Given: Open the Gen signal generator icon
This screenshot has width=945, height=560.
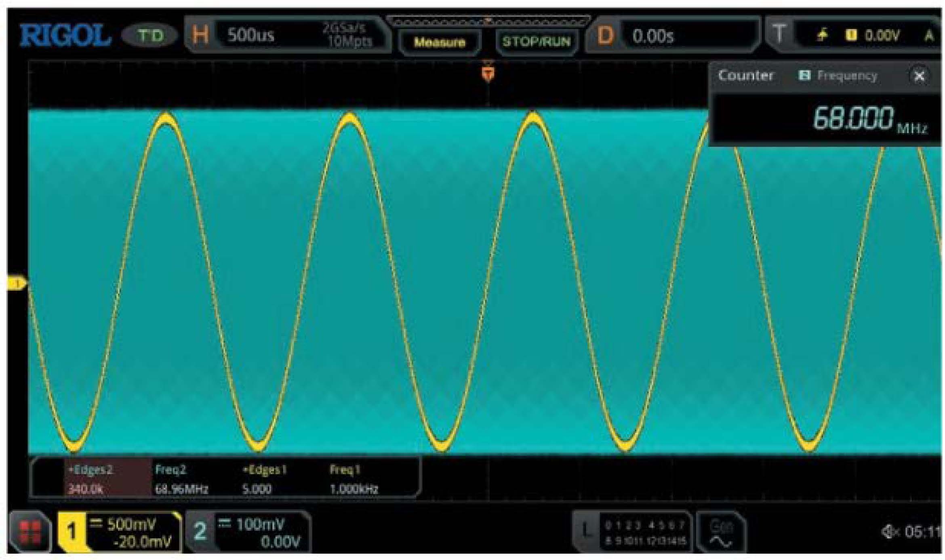Looking at the screenshot, I should 721,533.
